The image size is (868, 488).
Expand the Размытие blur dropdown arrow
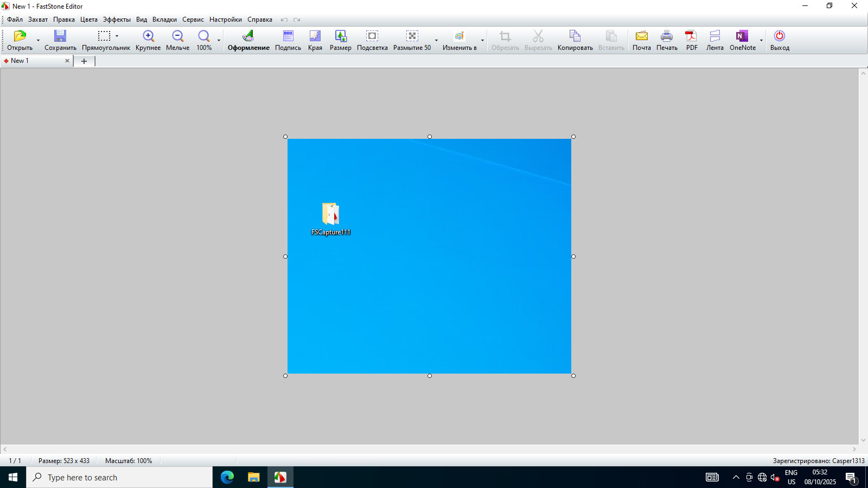click(436, 41)
